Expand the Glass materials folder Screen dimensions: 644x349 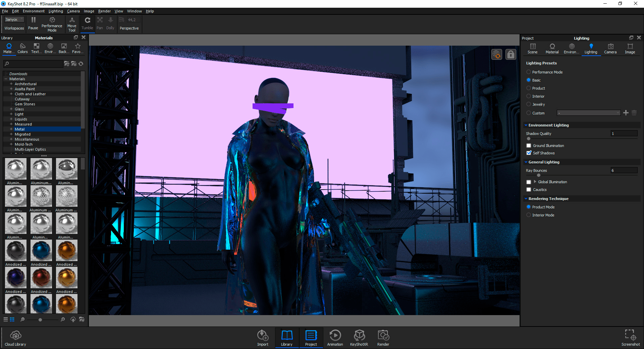click(x=11, y=109)
